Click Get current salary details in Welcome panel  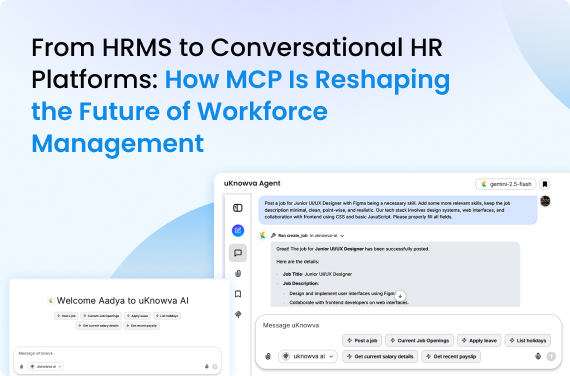(99, 326)
